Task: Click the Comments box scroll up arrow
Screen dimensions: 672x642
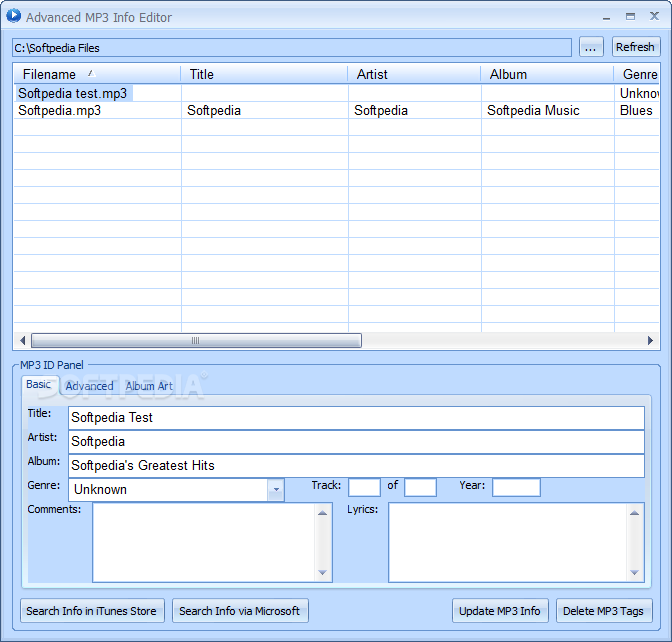Action: pyautogui.click(x=323, y=513)
